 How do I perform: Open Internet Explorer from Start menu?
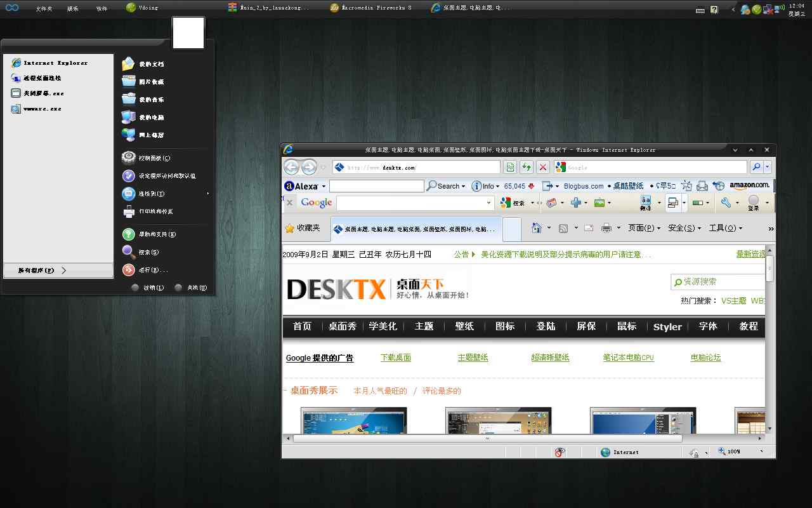49,63
